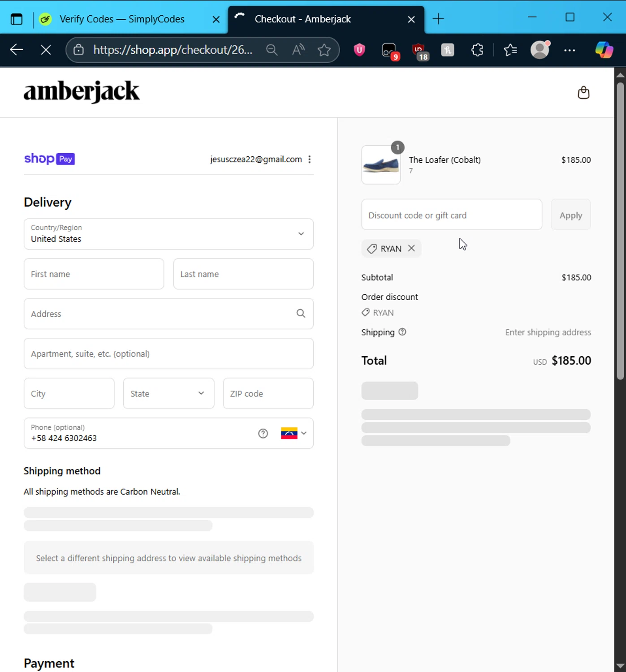Viewport: 626px width, 672px height.
Task: Click The Loafer (Cobalt) product thumbnail
Action: (381, 165)
